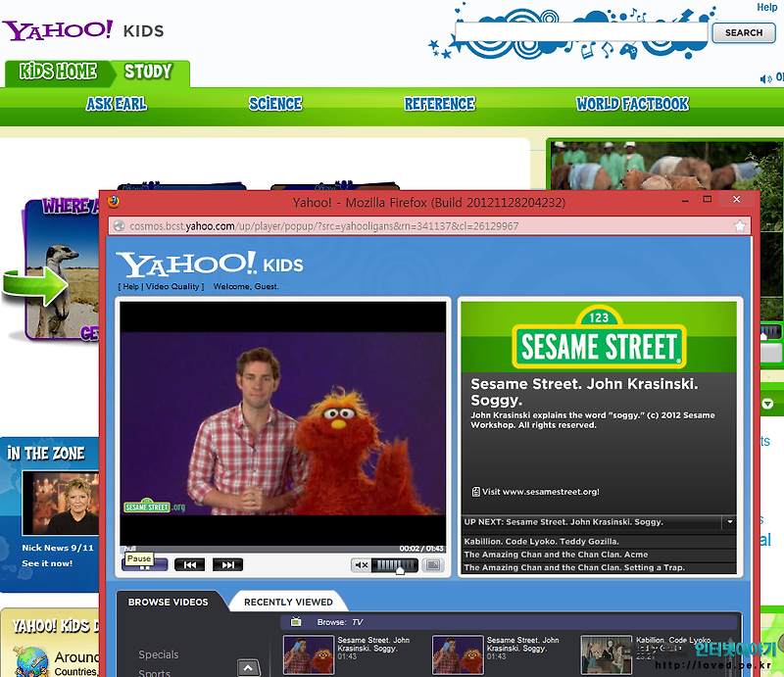Open the Browse Videos tab

coord(169,602)
